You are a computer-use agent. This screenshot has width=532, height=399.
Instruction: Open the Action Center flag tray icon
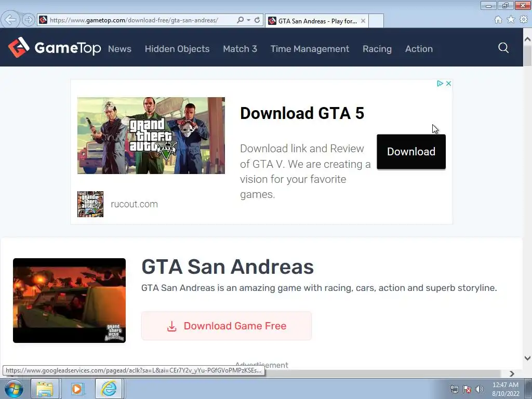(467, 389)
